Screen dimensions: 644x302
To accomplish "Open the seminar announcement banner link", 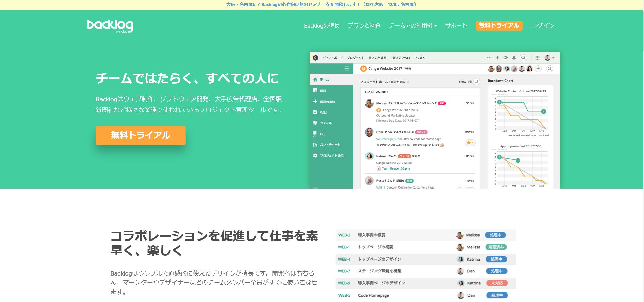I will tap(321, 5).
